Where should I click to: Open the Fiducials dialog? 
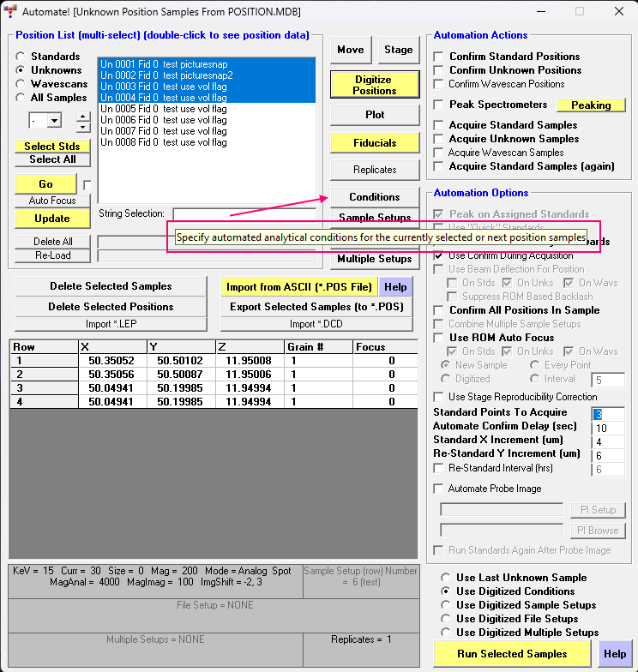click(x=374, y=143)
